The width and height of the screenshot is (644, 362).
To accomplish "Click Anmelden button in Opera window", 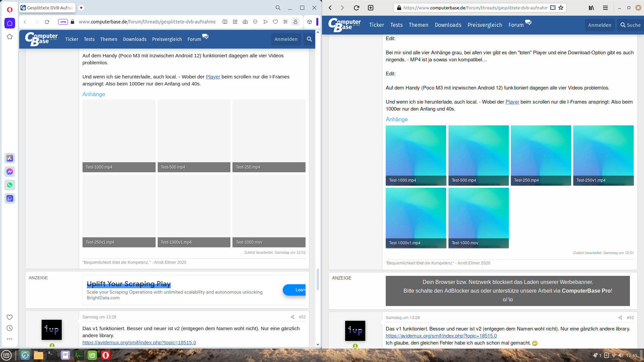I will click(286, 39).
